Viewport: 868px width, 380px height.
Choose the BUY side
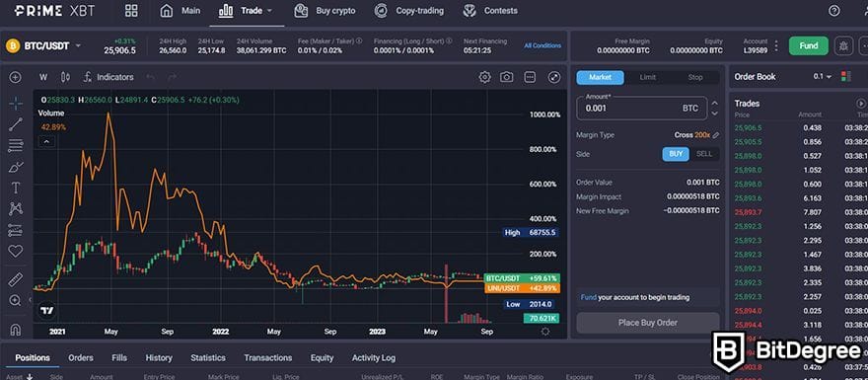(676, 154)
